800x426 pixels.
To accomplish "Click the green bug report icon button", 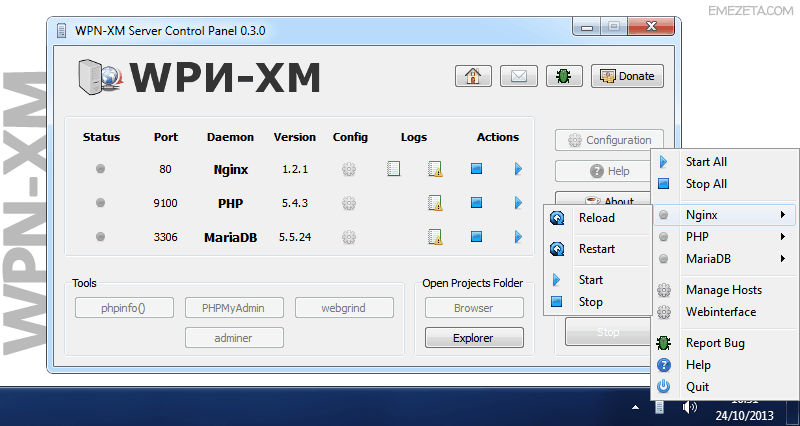I will [564, 76].
